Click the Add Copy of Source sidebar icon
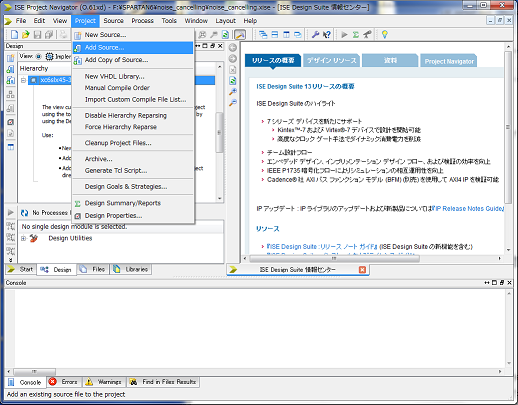This screenshot has height=405, width=518. [x=11, y=80]
